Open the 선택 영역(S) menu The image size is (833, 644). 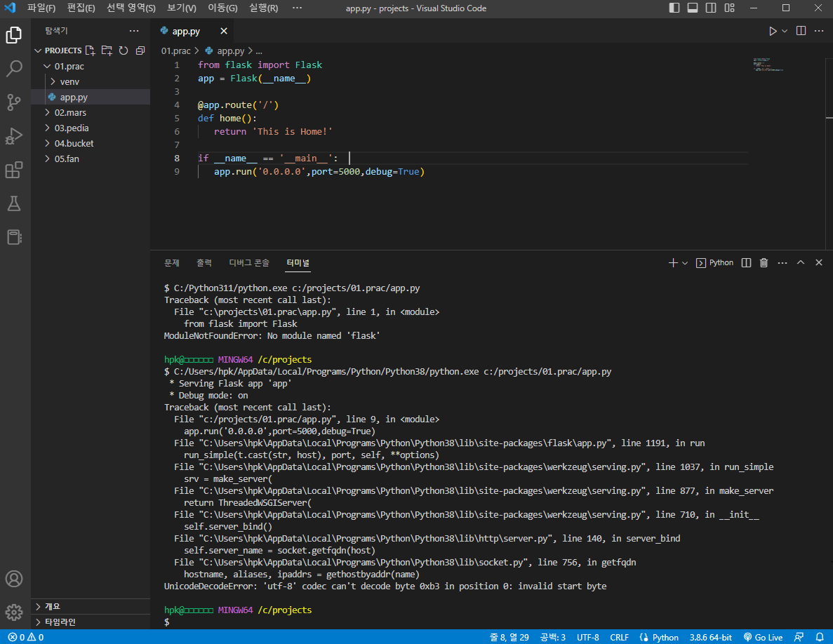(x=131, y=8)
